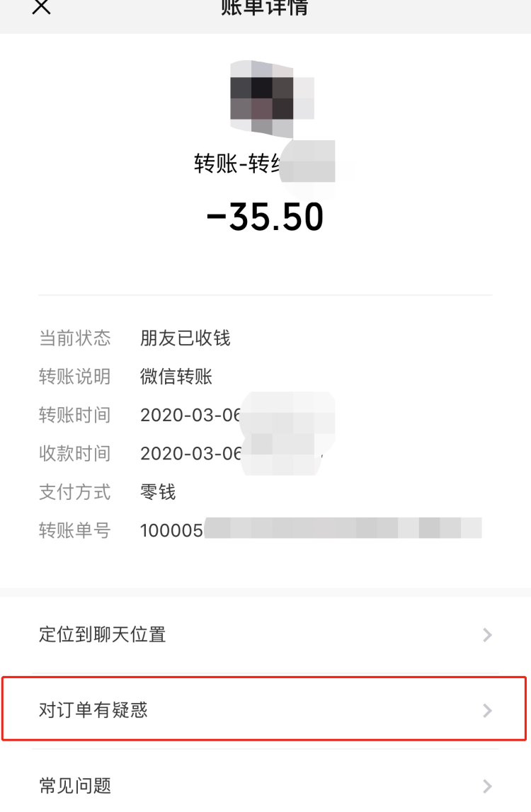The width and height of the screenshot is (531, 812).
Task: Tap the 转账时间 date 2020-03-06
Action: pyautogui.click(x=190, y=416)
